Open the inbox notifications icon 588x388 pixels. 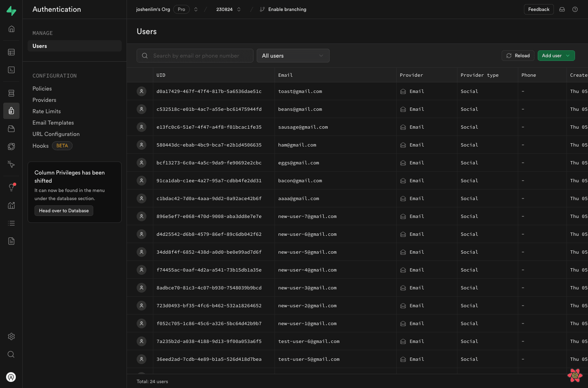click(562, 9)
